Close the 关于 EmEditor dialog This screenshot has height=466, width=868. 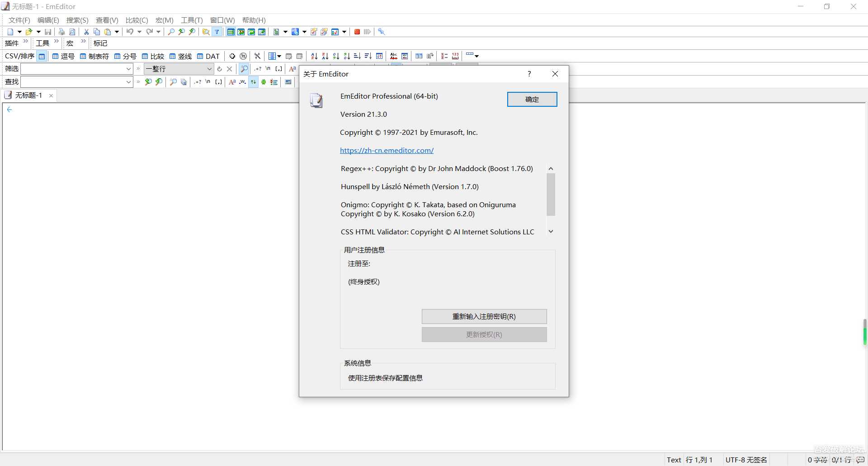pos(555,74)
